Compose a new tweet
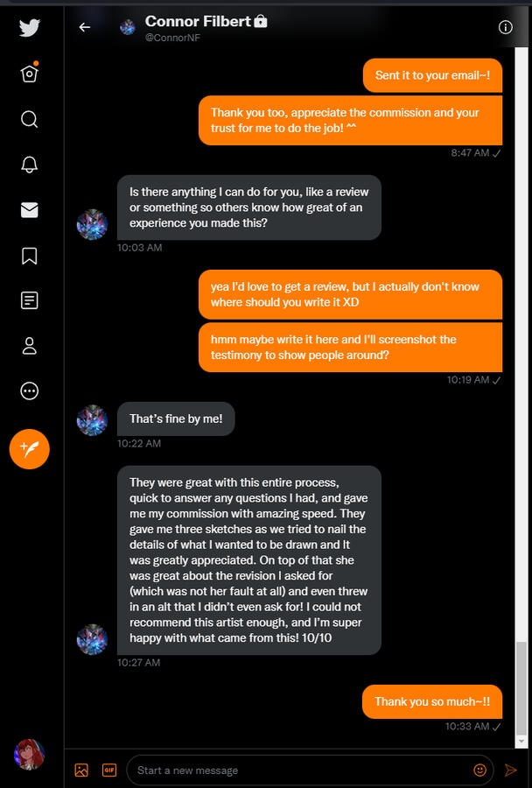Image resolution: width=532 pixels, height=788 pixels. pos(29,449)
